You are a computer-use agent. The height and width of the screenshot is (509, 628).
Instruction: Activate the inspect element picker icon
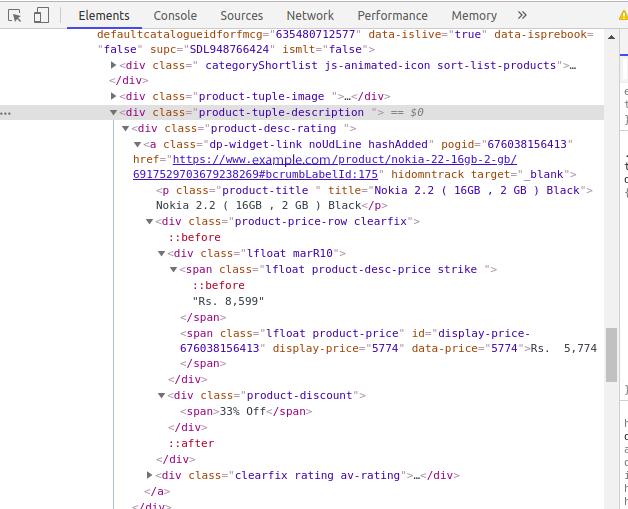[14, 16]
